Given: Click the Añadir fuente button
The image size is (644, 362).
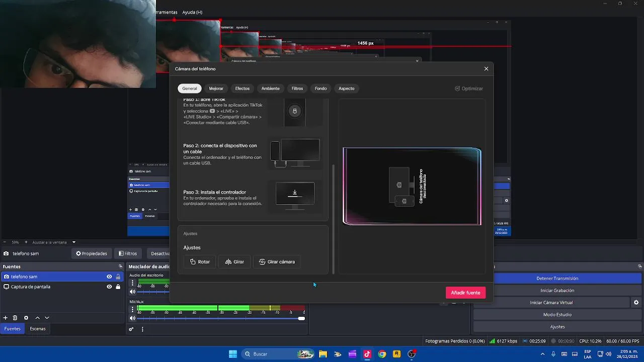Looking at the screenshot, I should tap(465, 293).
